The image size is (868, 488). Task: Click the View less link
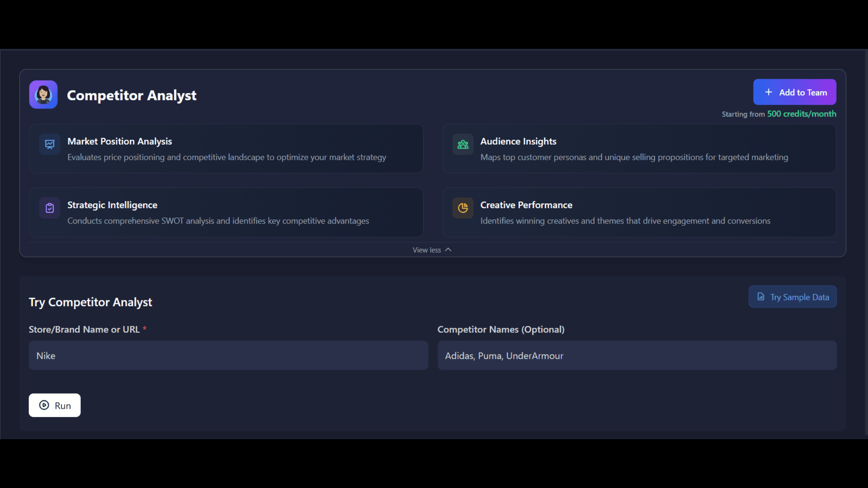click(427, 249)
